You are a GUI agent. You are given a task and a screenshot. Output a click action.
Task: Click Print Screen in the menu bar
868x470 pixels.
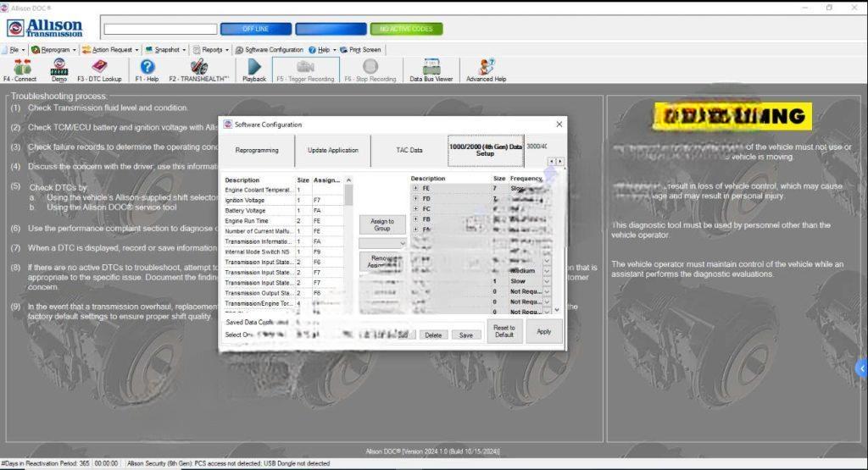click(x=360, y=50)
